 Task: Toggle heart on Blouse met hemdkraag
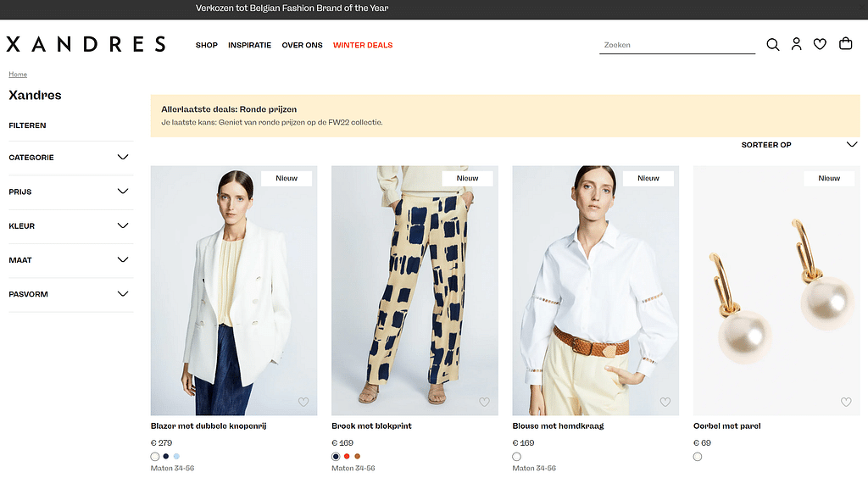pyautogui.click(x=665, y=402)
